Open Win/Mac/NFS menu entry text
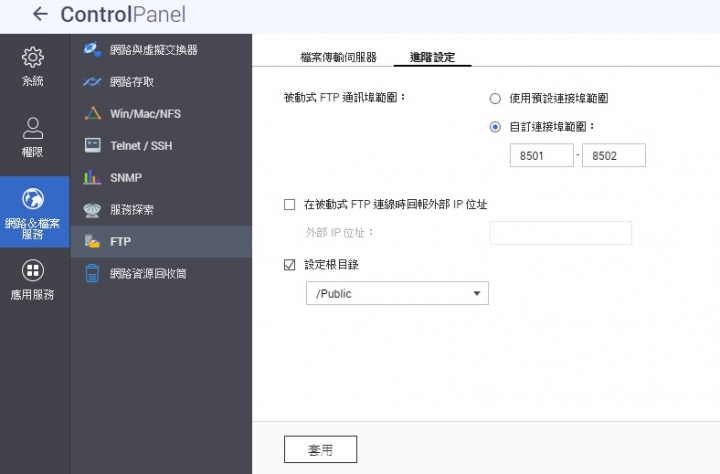The width and height of the screenshot is (720, 474). (x=146, y=114)
